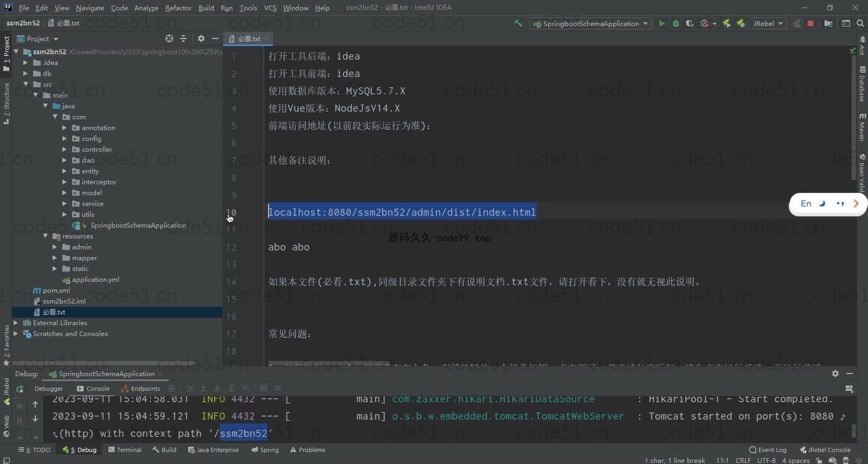Click the Debug panel layout restore icon
868x464 pixels.
tap(850, 388)
